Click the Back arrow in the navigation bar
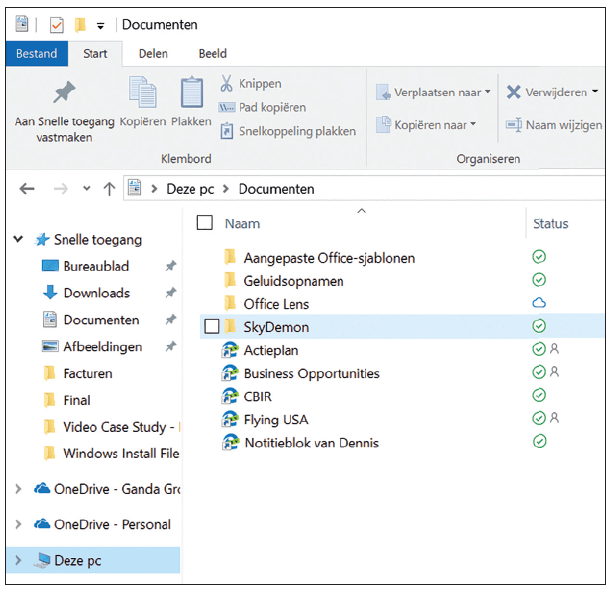This screenshot has width=613, height=592. click(27, 189)
